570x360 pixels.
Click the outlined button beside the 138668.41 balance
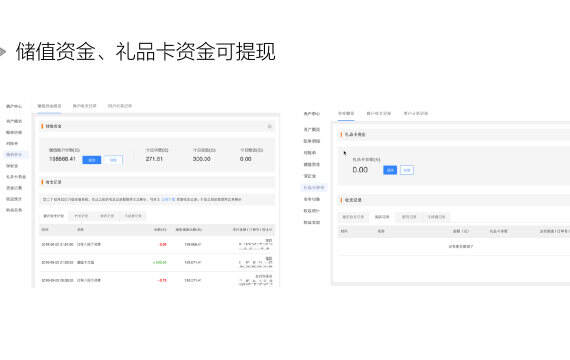(113, 160)
